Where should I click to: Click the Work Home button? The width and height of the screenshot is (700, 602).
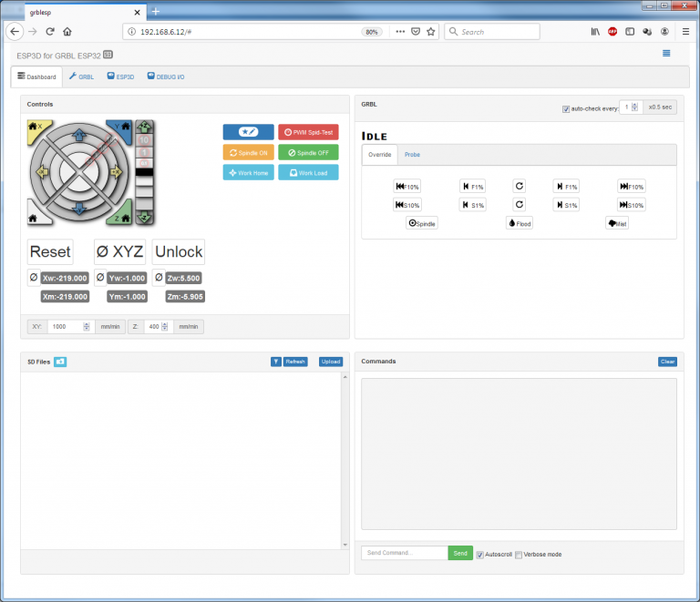point(248,172)
